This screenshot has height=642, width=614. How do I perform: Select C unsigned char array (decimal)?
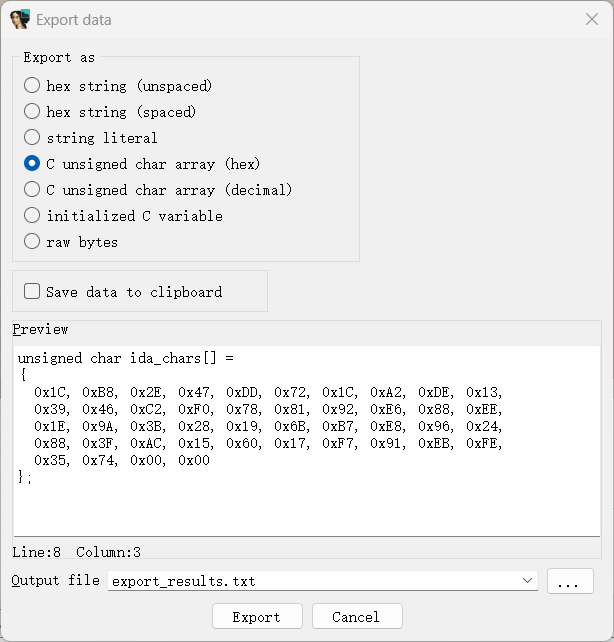point(32,190)
